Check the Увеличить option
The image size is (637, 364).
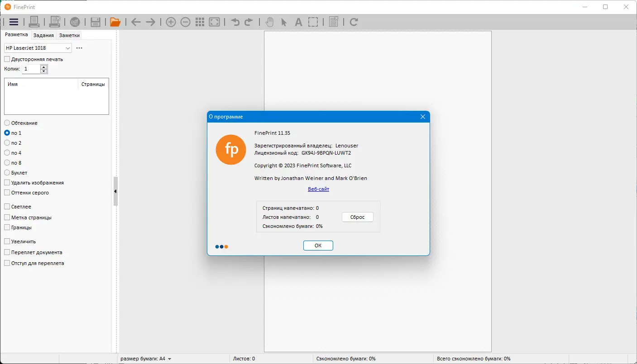pyautogui.click(x=7, y=241)
